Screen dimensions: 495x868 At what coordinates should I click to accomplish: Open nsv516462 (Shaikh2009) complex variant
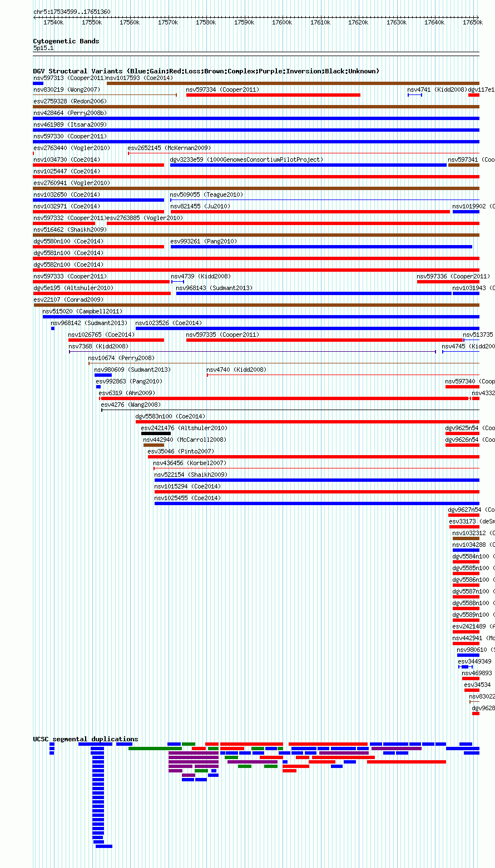(x=256, y=235)
